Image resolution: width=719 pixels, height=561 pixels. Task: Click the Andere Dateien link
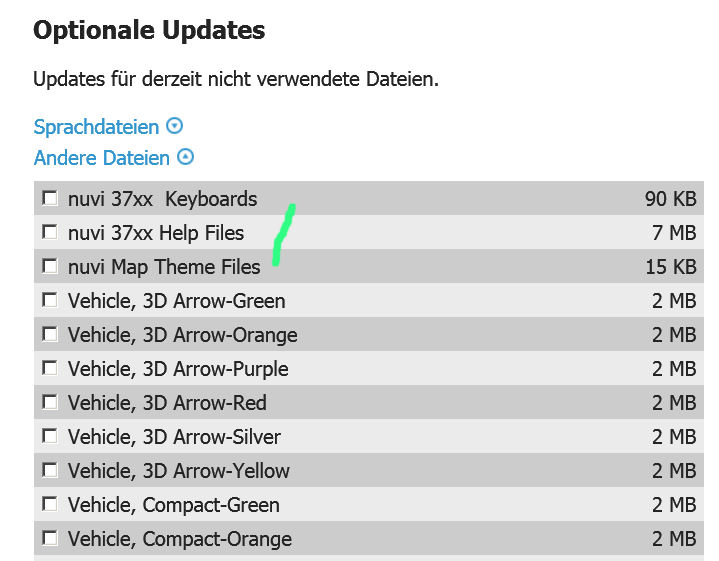[x=102, y=158]
